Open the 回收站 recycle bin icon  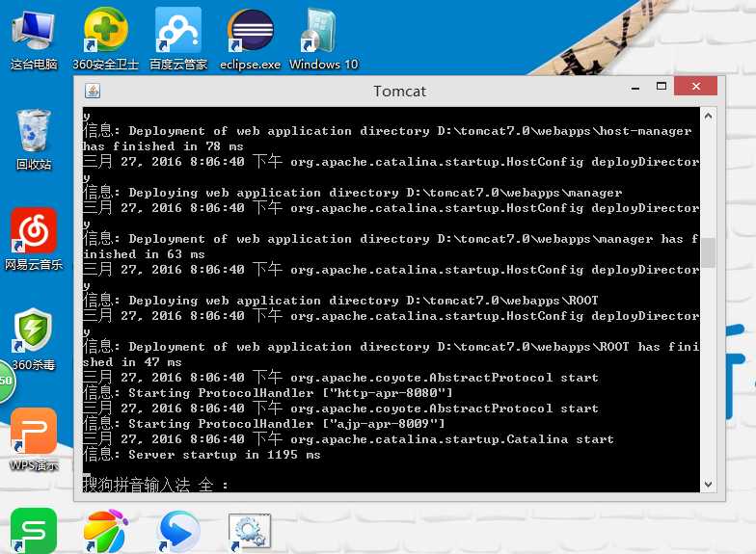point(33,140)
